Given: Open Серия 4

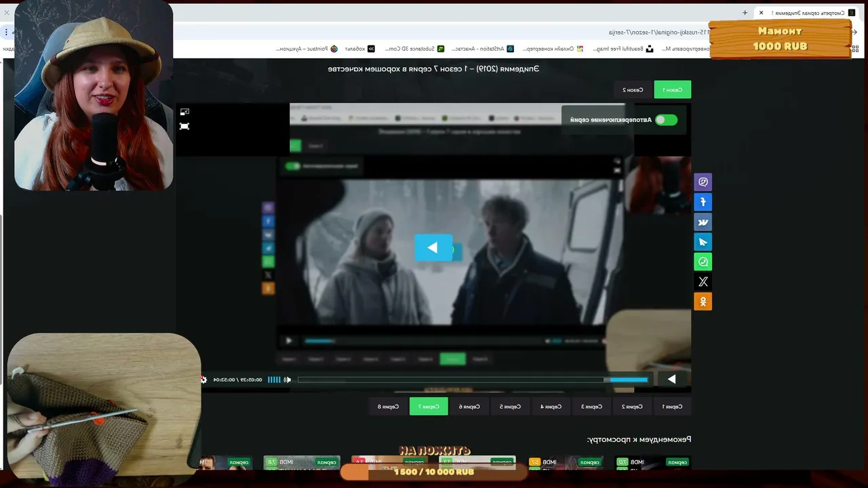Looking at the screenshot, I should (x=551, y=407).
